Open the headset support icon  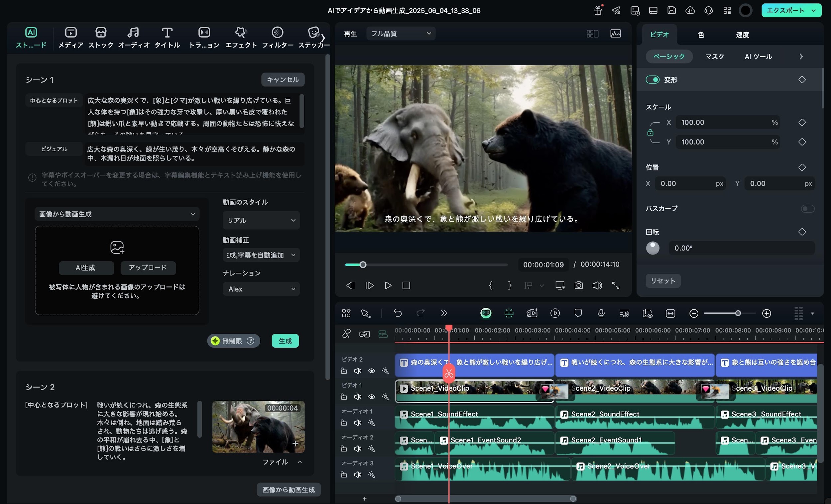point(709,10)
